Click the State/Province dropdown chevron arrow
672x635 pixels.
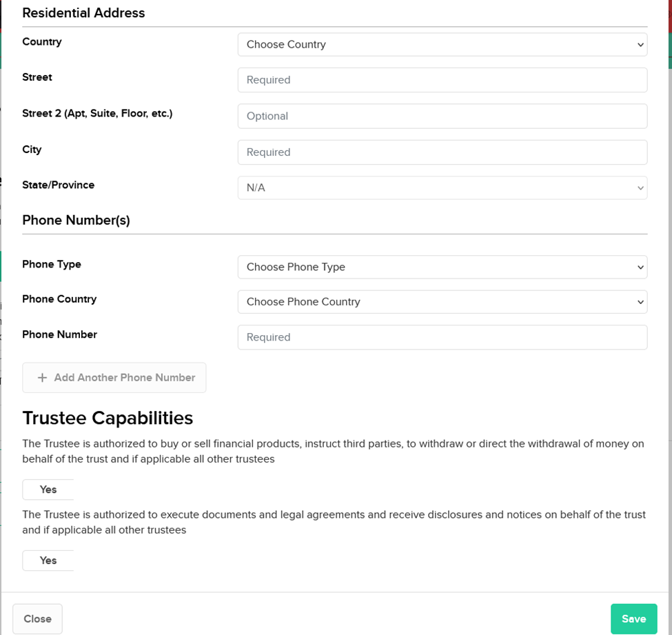point(640,188)
